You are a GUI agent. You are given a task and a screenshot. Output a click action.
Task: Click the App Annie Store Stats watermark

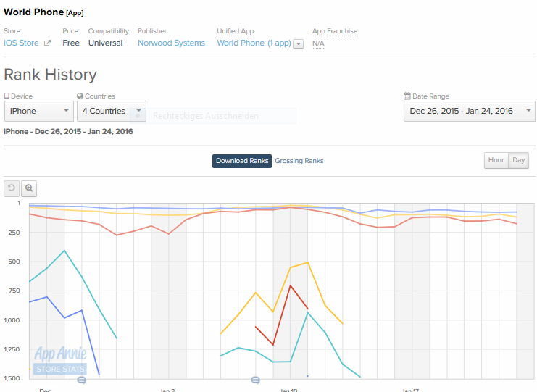pyautogui.click(x=60, y=360)
